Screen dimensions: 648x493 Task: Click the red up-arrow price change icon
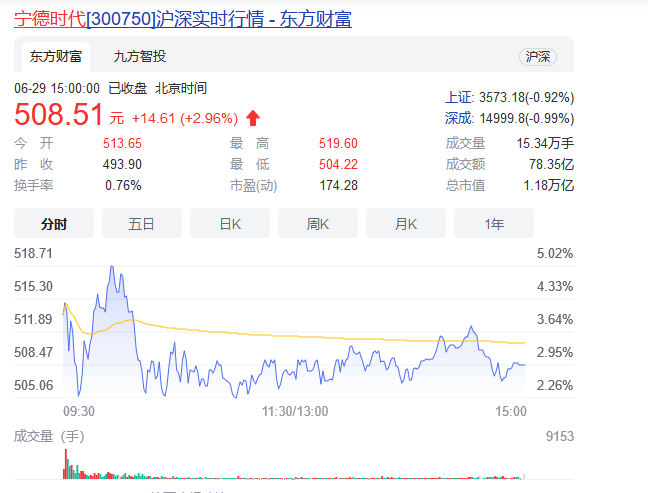[x=253, y=117]
